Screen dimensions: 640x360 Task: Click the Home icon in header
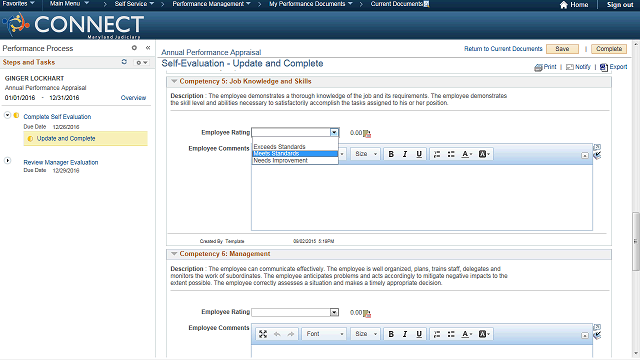[x=564, y=4]
